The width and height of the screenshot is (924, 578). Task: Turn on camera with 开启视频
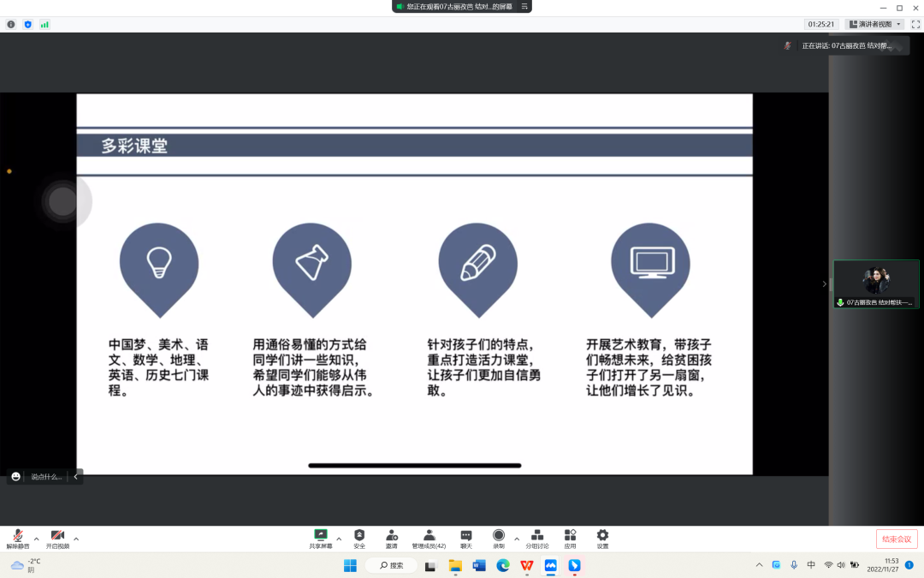click(x=57, y=539)
